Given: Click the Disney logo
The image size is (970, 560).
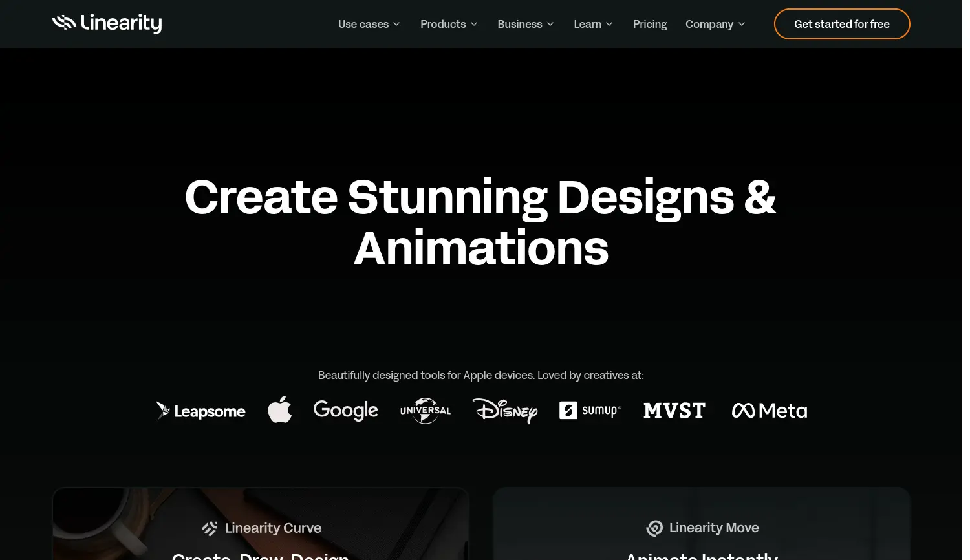Looking at the screenshot, I should [x=505, y=411].
